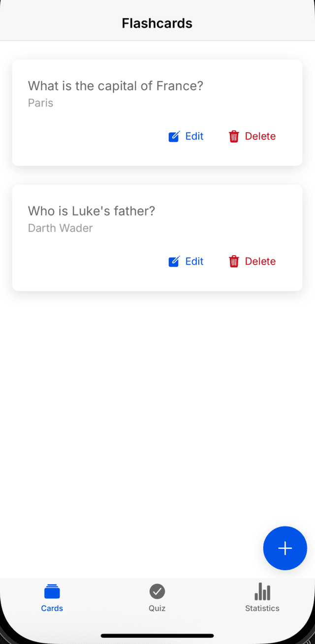Click the Edit link on the France card

click(194, 136)
